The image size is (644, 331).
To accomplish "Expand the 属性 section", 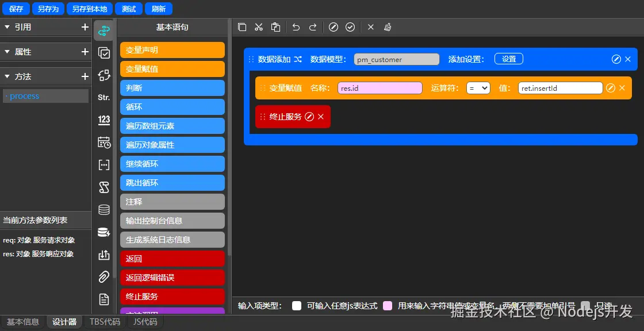I will [7, 52].
